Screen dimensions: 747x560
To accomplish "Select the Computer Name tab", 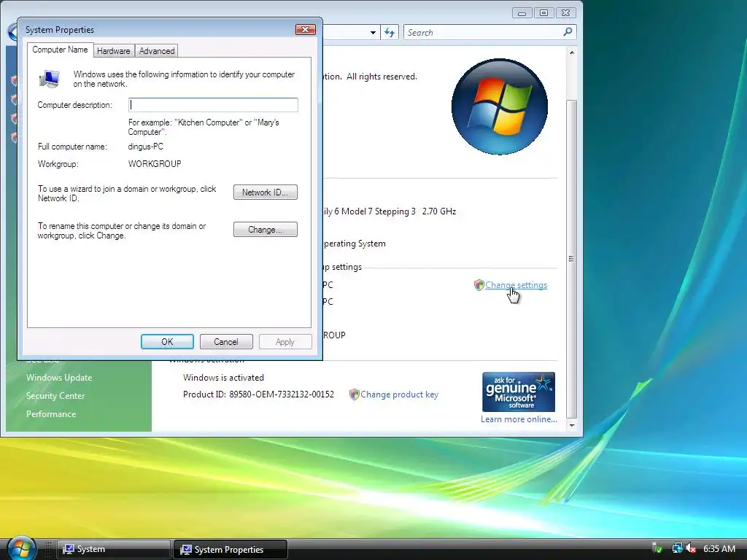I will click(x=60, y=50).
